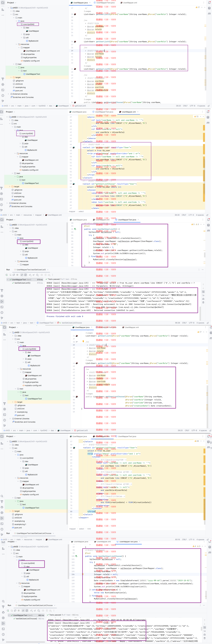The height and width of the screenshot is (644, 212).
Task: Toggle soft-wrap in the 570 ms run console
Action: [x=203, y=292]
